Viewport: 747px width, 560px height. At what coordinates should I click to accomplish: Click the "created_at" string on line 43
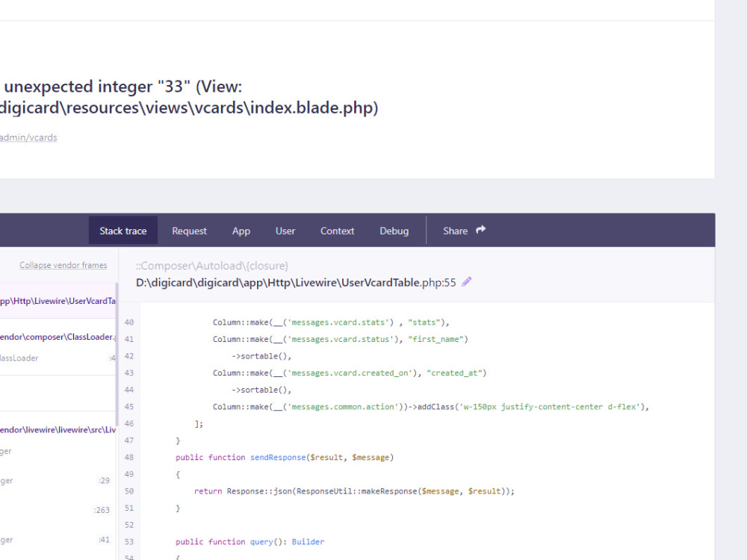tap(454, 373)
